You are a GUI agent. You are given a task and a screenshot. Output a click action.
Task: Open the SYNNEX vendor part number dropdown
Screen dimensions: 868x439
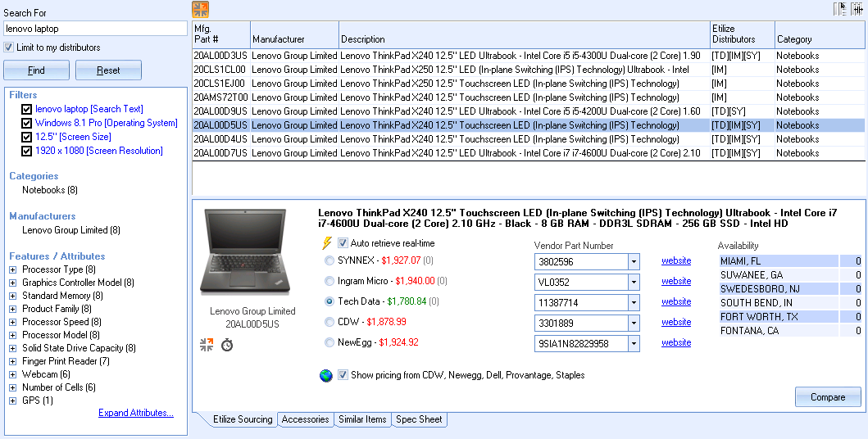click(633, 261)
